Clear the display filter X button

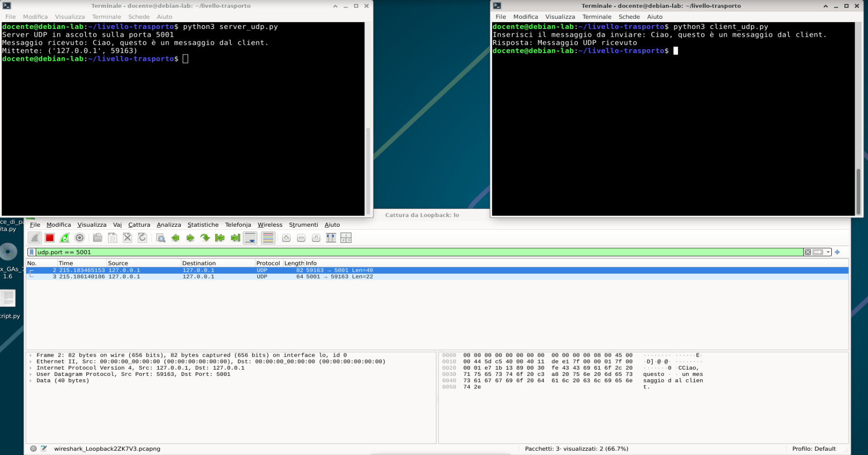808,252
